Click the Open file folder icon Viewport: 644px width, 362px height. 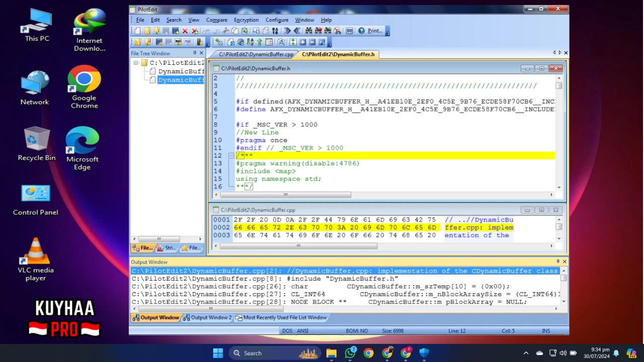[x=147, y=31]
